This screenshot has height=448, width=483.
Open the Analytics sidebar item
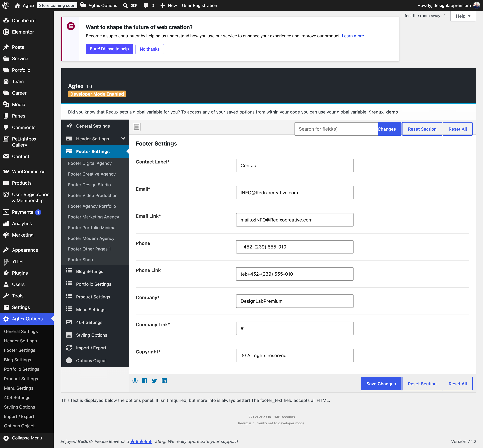27,223
